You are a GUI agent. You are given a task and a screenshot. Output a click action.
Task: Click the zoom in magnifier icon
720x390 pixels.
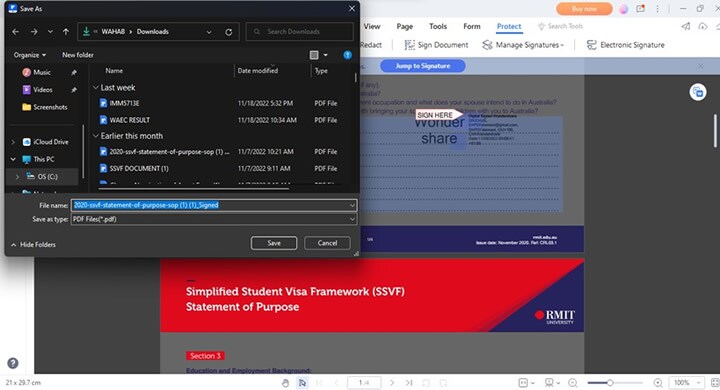658,383
